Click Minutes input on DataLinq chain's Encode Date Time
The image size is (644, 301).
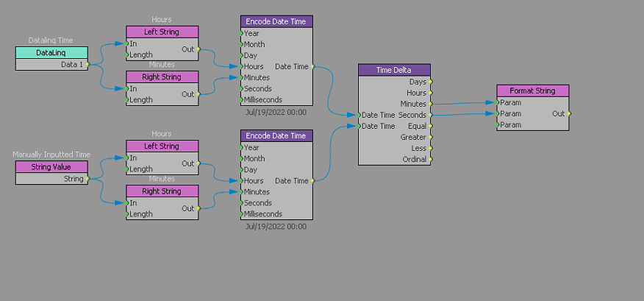pos(241,77)
